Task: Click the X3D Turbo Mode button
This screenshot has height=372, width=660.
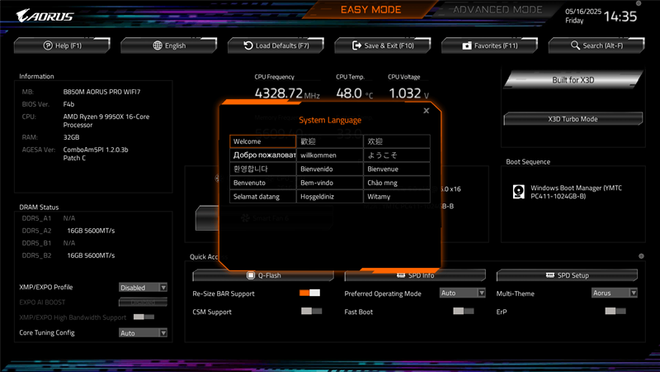Action: pyautogui.click(x=573, y=119)
